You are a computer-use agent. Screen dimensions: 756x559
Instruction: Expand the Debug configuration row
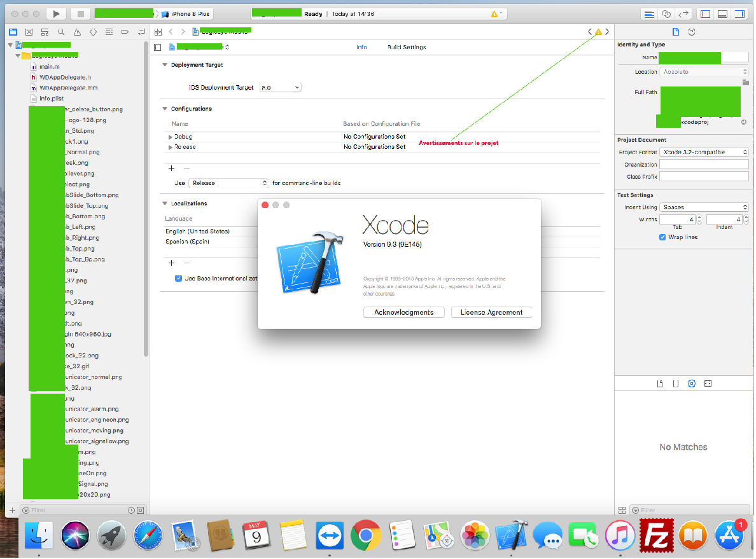pyautogui.click(x=170, y=137)
